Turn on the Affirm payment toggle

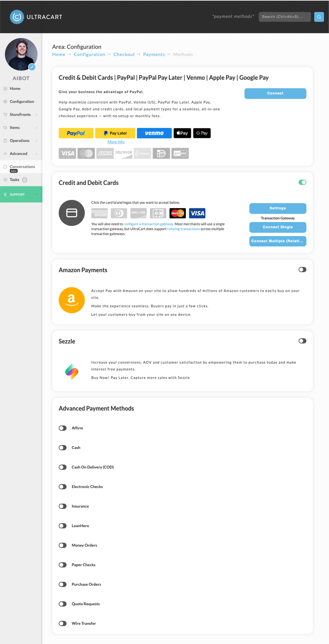(63, 428)
